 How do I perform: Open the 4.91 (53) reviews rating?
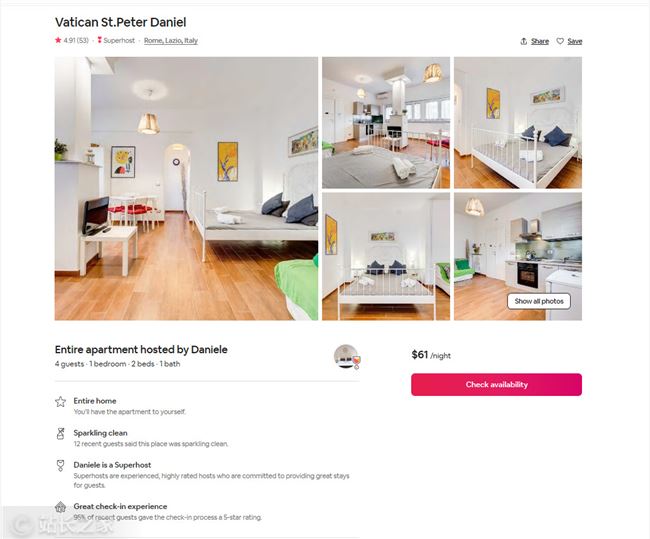(x=76, y=41)
